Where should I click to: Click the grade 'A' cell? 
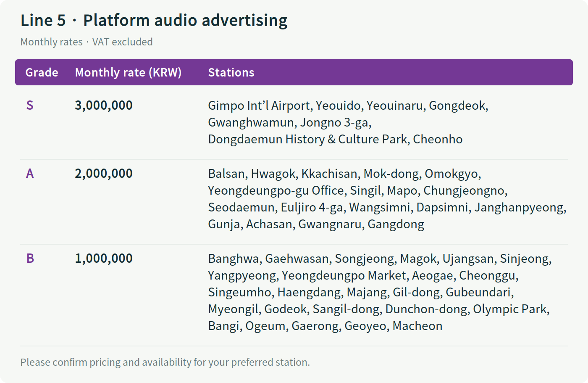30,173
